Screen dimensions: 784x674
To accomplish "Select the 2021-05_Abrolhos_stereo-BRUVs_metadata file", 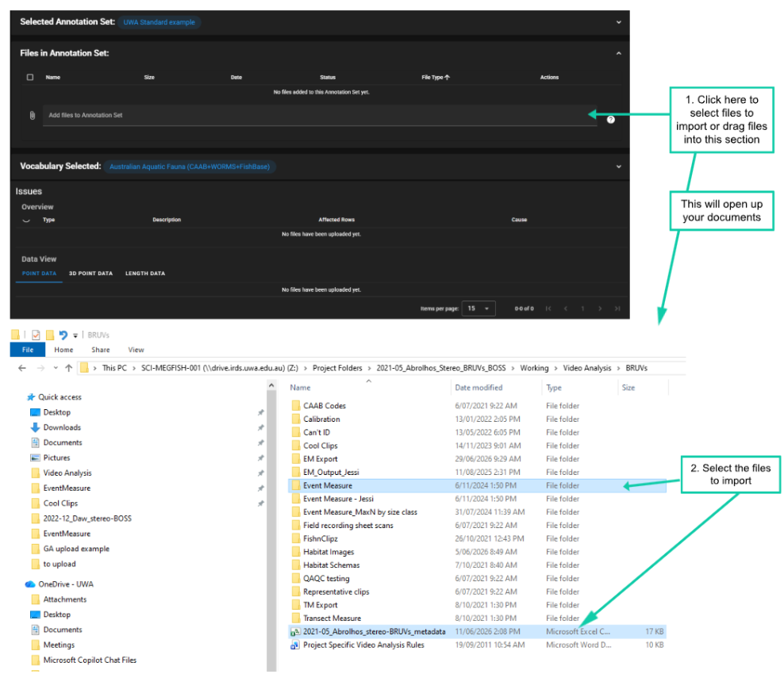I will pyautogui.click(x=374, y=631).
